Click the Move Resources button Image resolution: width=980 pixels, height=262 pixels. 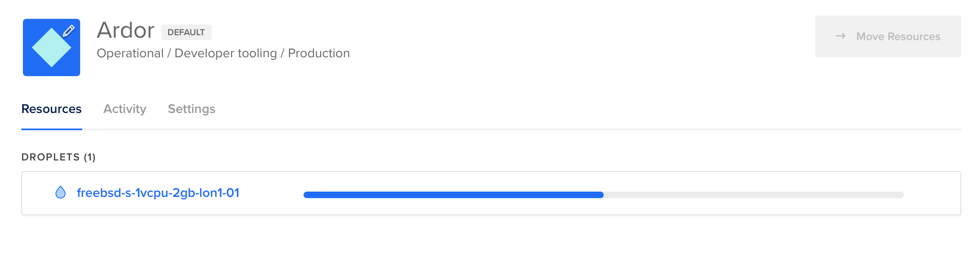pos(888,36)
